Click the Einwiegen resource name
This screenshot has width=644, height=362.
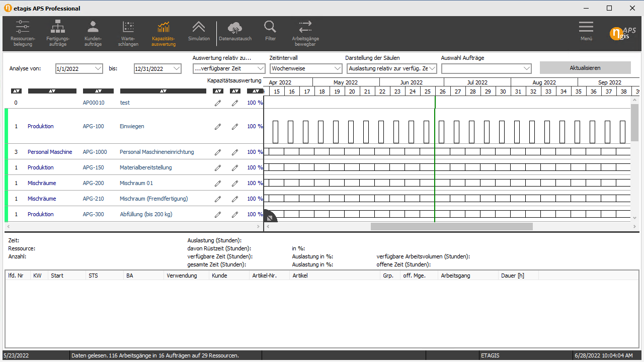(x=132, y=127)
